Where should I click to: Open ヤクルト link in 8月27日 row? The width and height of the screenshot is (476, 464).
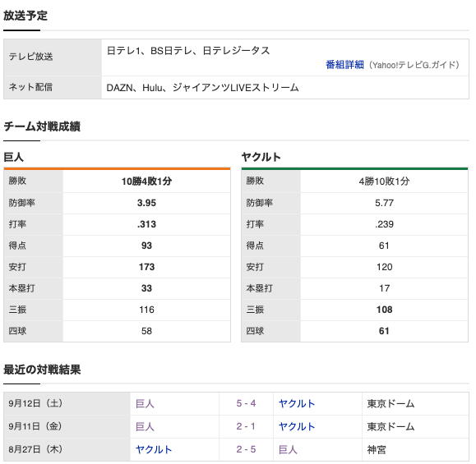tap(154, 449)
